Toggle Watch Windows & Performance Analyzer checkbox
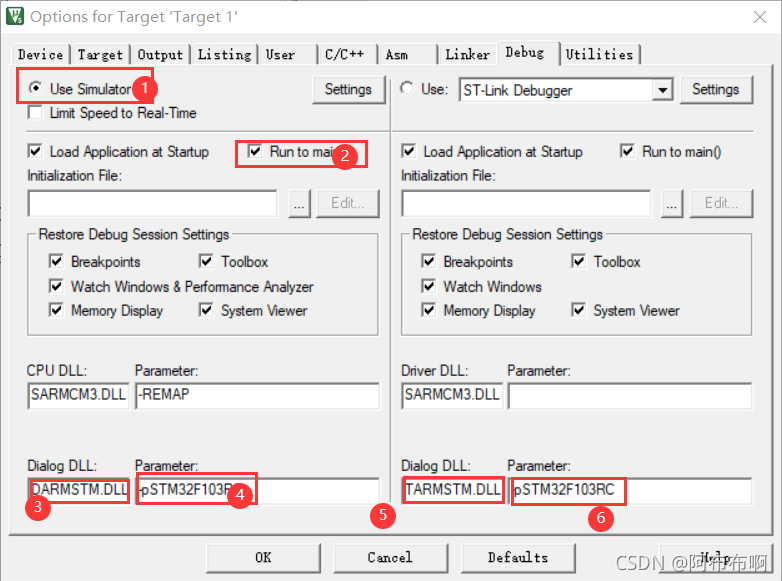This screenshot has height=581, width=782. (56, 286)
